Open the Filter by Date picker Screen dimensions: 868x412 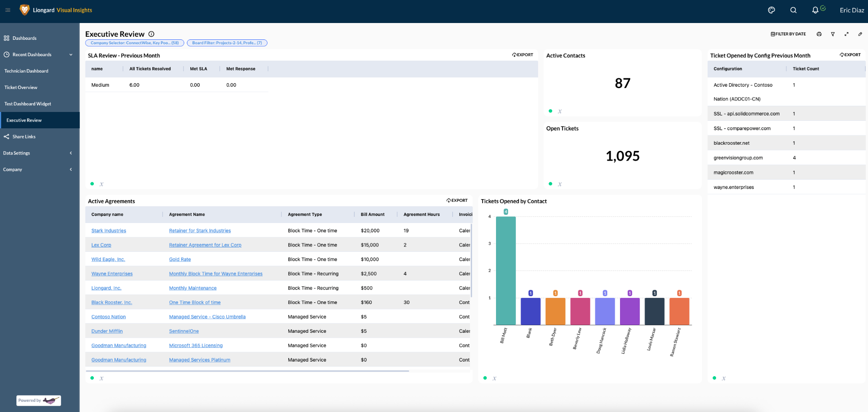coord(788,34)
